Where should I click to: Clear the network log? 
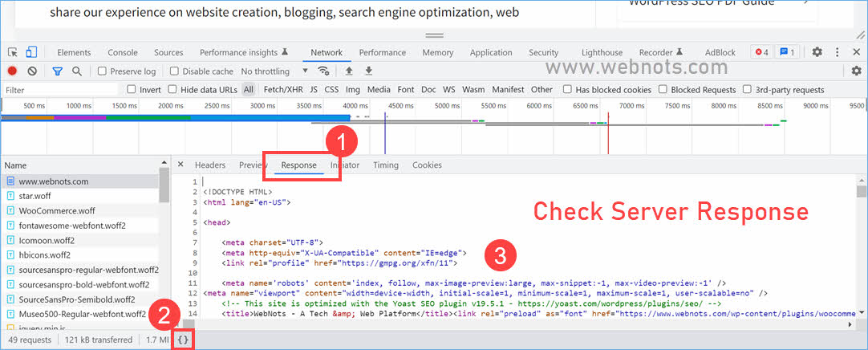(x=31, y=71)
